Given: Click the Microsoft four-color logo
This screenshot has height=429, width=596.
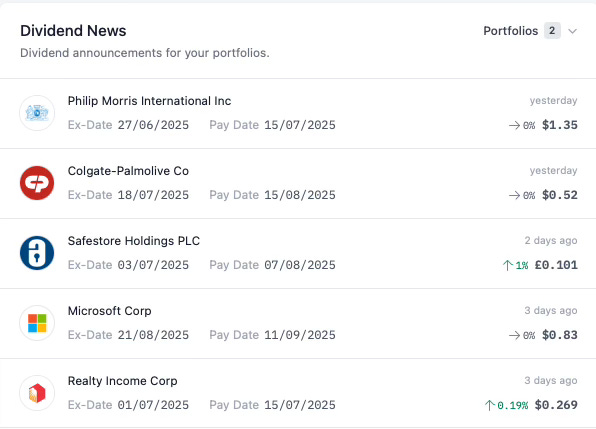Looking at the screenshot, I should coord(37,323).
